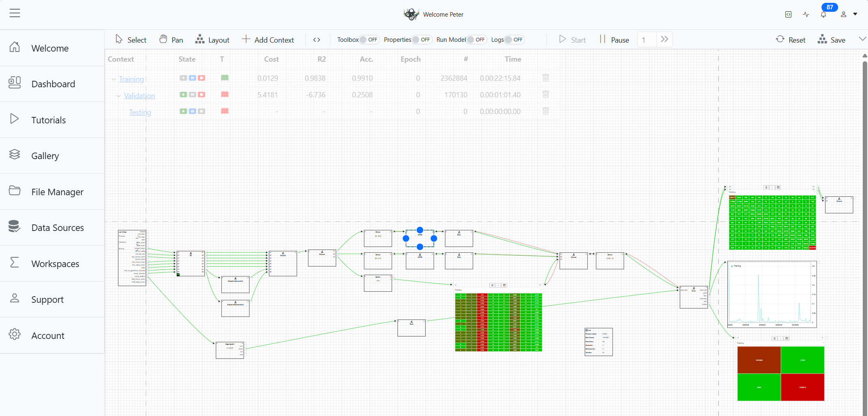The image size is (868, 416).
Task: Open the user profile dropdown
Action: tap(849, 15)
